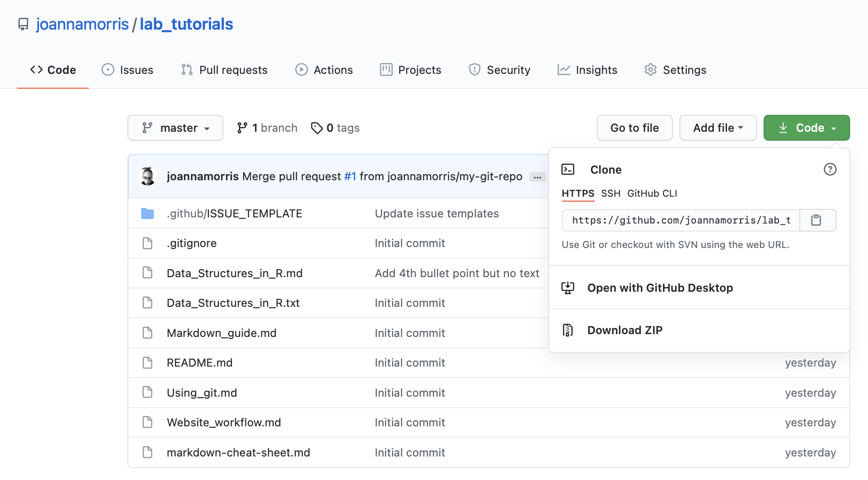Click the Clone help question mark icon

(830, 169)
